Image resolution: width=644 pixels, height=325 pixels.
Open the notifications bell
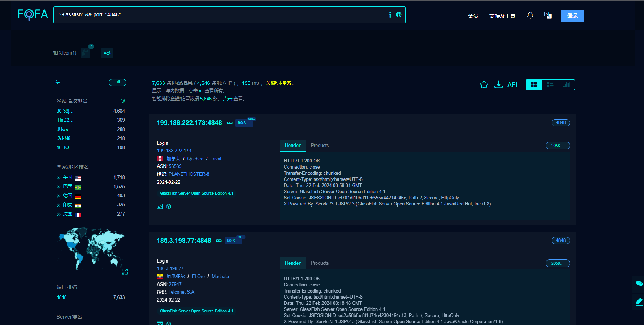530,15
